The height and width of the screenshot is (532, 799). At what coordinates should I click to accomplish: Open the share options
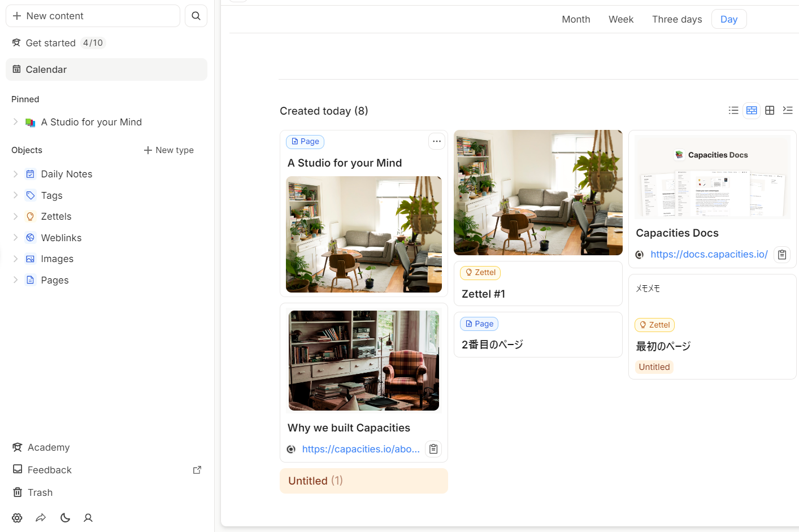click(x=40, y=518)
